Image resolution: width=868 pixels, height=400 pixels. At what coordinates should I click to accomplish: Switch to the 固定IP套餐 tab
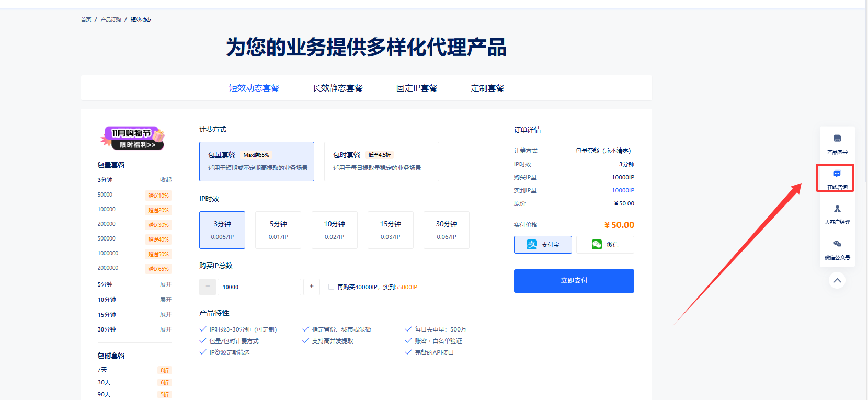(417, 88)
